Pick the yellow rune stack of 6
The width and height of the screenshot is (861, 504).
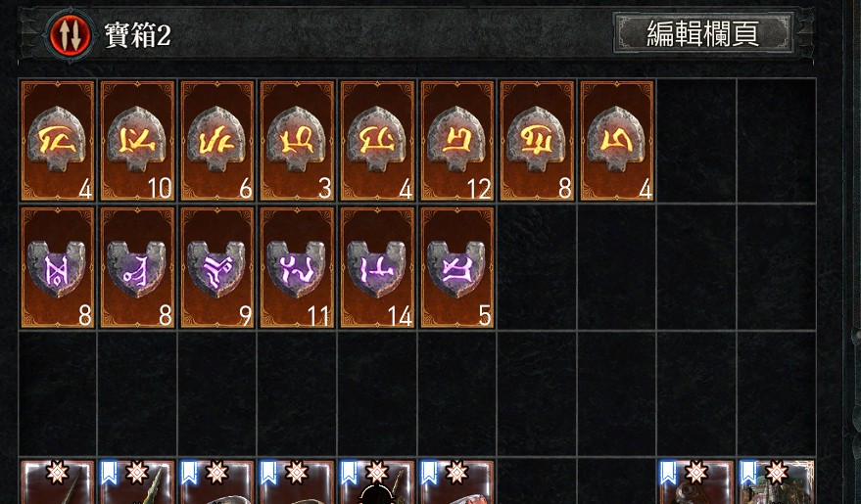[x=217, y=140]
